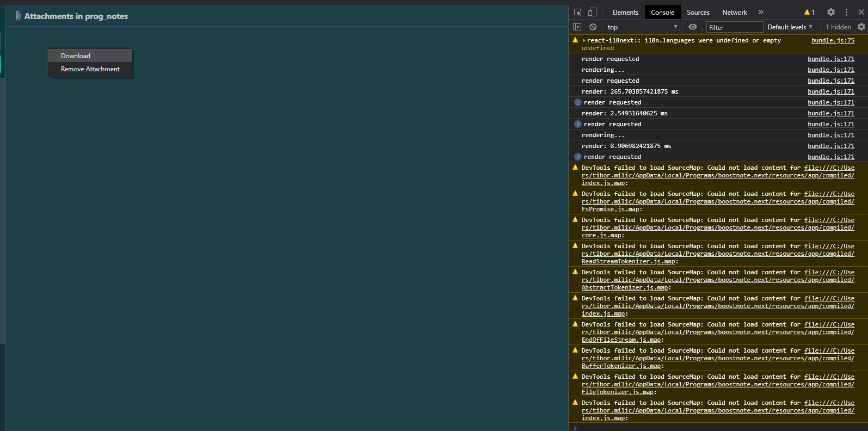Click warning icon on AbstractTokenizer message
This screenshot has height=431, width=868.
coord(575,272)
